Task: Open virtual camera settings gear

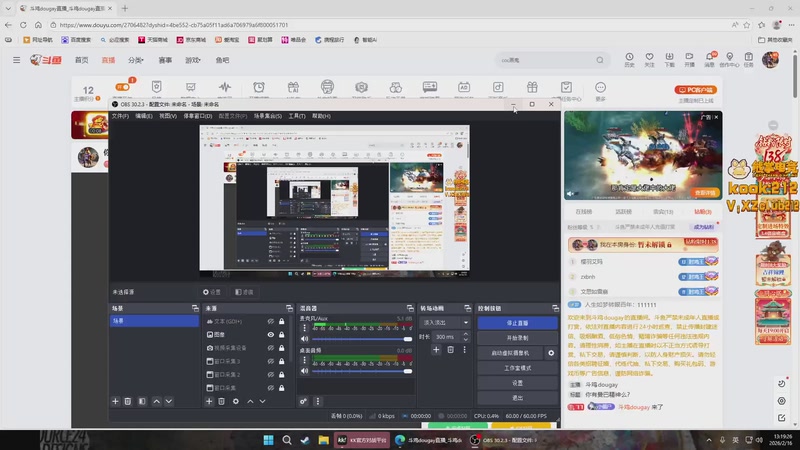Action: point(551,353)
